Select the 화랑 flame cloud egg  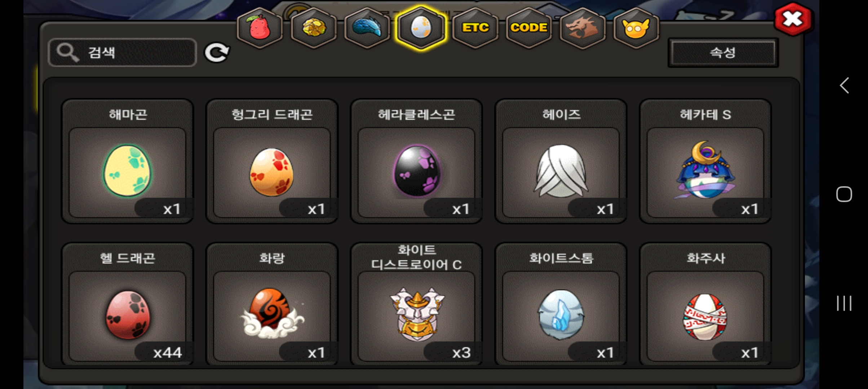(x=272, y=304)
